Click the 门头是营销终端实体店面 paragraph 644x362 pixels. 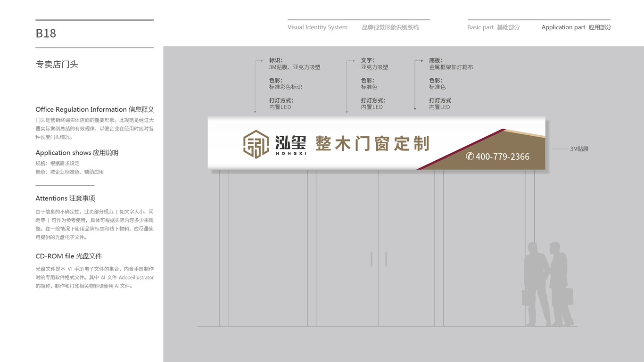click(95, 129)
